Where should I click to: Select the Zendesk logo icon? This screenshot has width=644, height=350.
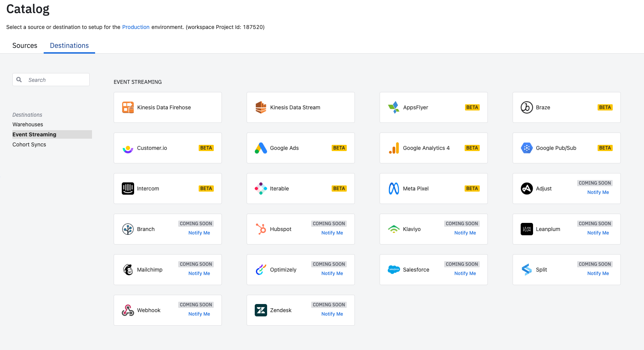pos(261,310)
